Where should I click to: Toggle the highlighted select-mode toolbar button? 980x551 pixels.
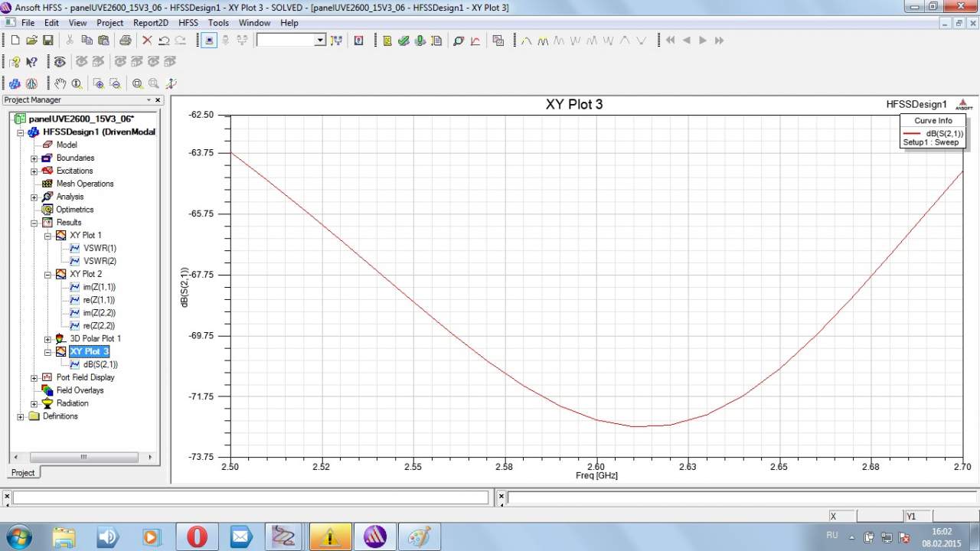209,41
